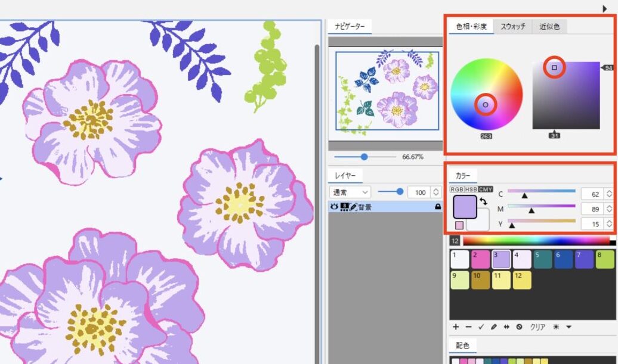The image size is (618, 364).
Task: Open the スウォッチ tab
Action: pyautogui.click(x=513, y=26)
